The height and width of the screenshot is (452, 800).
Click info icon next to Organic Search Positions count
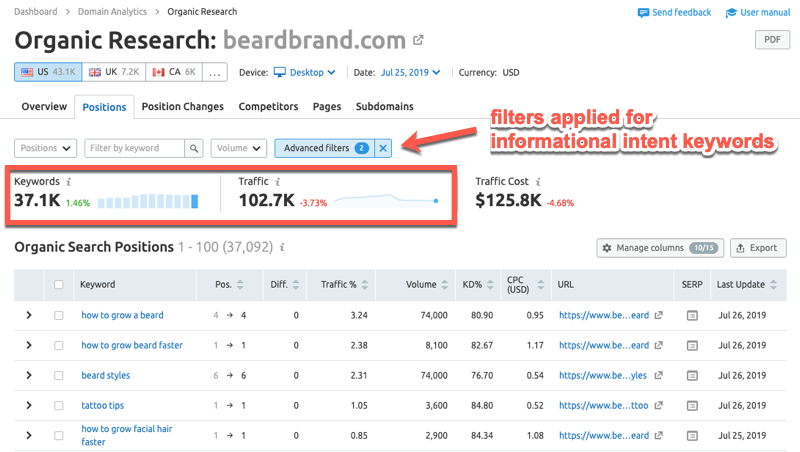[282, 247]
